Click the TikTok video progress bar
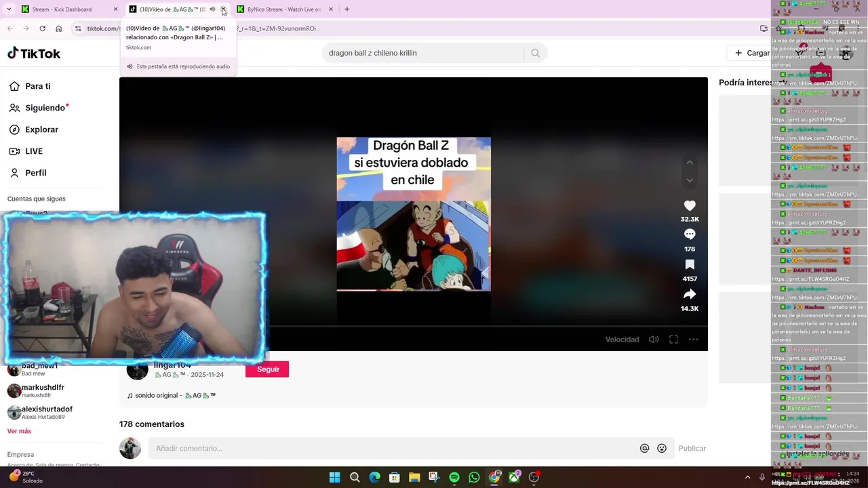This screenshot has height=488, width=868. (x=414, y=326)
